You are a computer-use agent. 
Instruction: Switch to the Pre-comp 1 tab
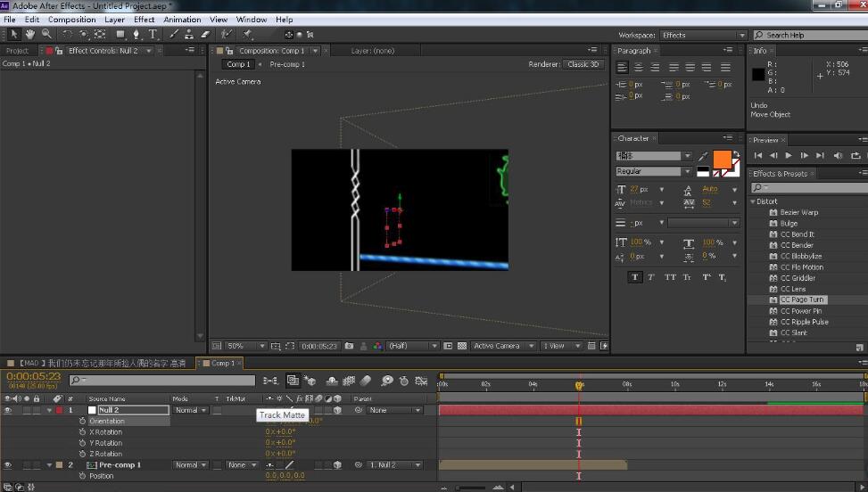tap(287, 64)
